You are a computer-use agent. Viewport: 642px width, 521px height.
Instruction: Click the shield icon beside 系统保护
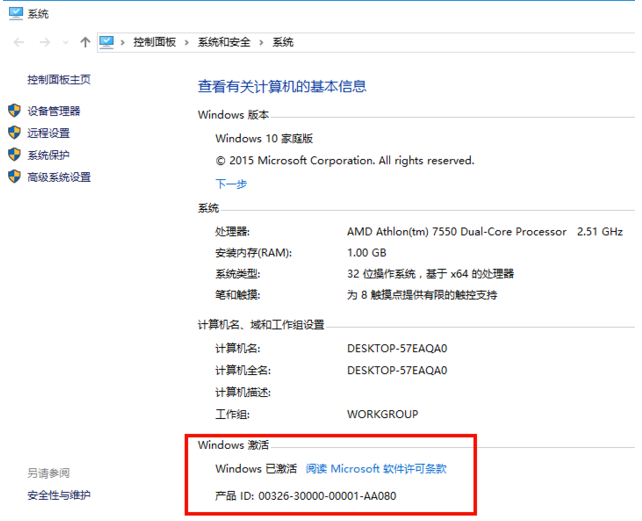click(14, 155)
